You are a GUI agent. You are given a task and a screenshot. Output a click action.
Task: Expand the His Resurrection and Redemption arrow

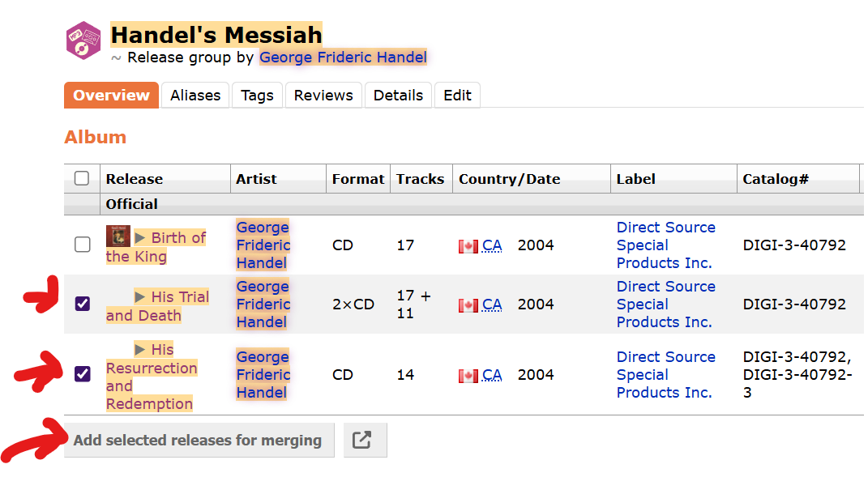coord(140,350)
